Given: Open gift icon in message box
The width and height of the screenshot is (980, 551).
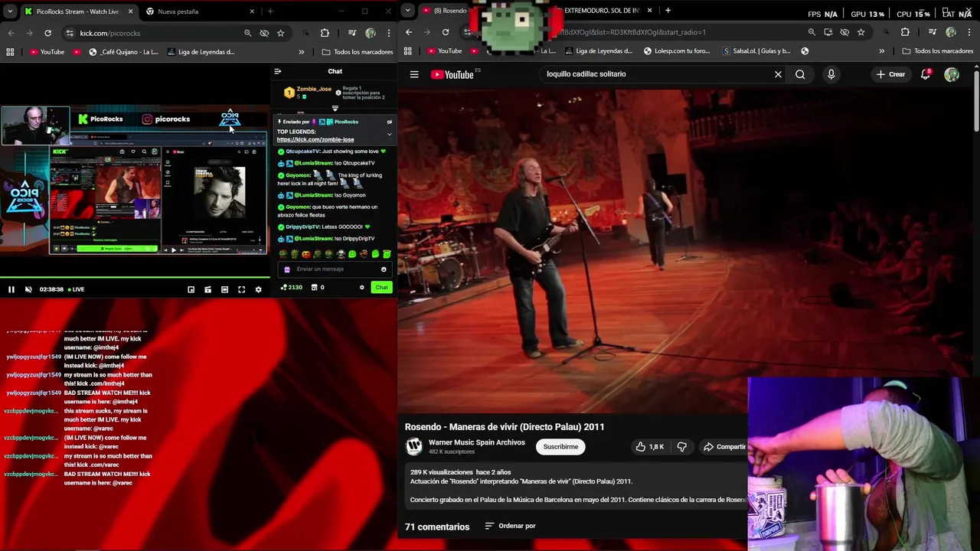Looking at the screenshot, I should click(x=287, y=269).
